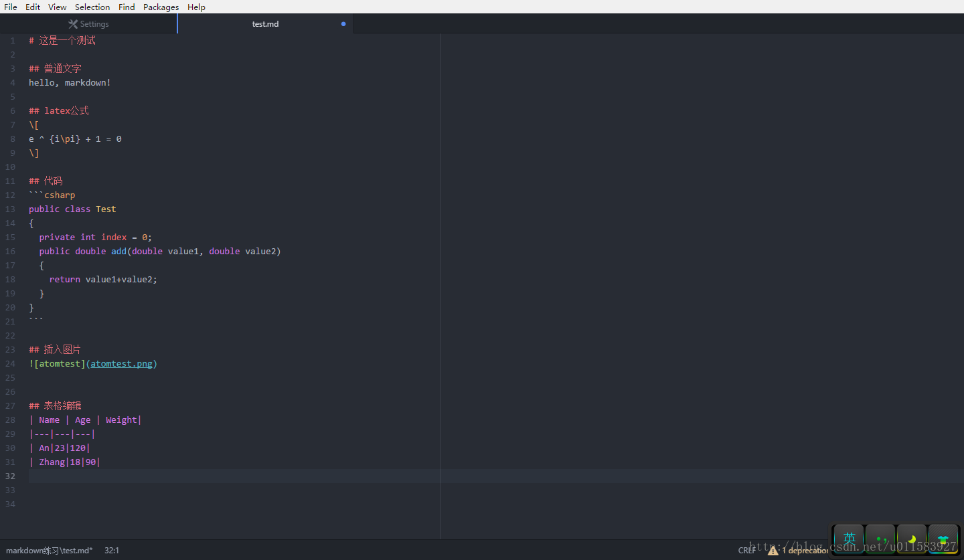Click the 'hello, markdown!' text line
964x560 pixels.
point(70,83)
